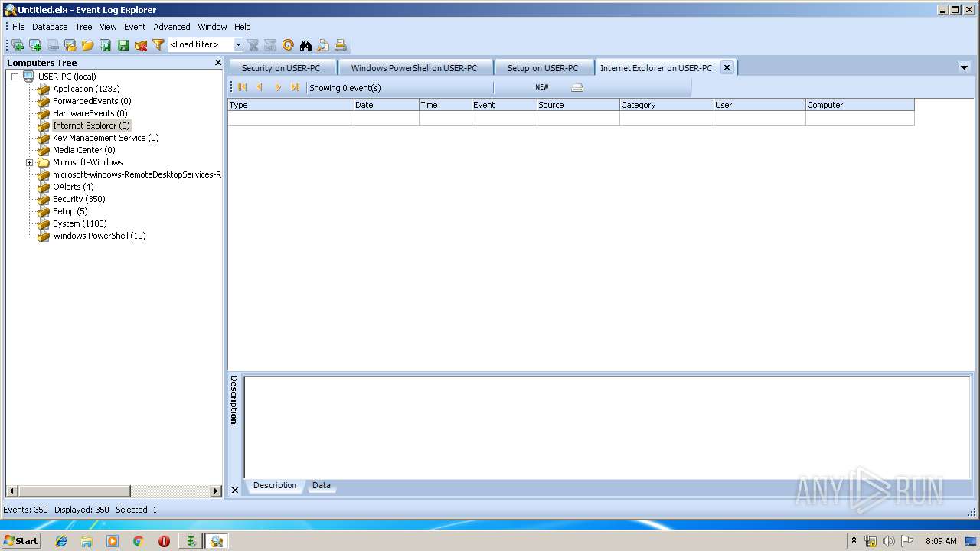This screenshot has height=551, width=980.
Task: Select microsoft-windows-RemoteDesktopServices log
Action: pyautogui.click(x=136, y=174)
